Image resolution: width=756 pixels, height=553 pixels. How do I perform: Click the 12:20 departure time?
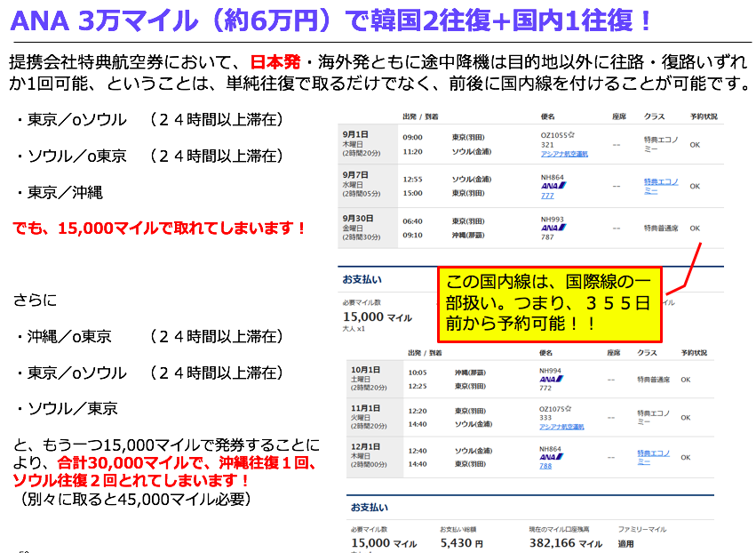coord(418,411)
